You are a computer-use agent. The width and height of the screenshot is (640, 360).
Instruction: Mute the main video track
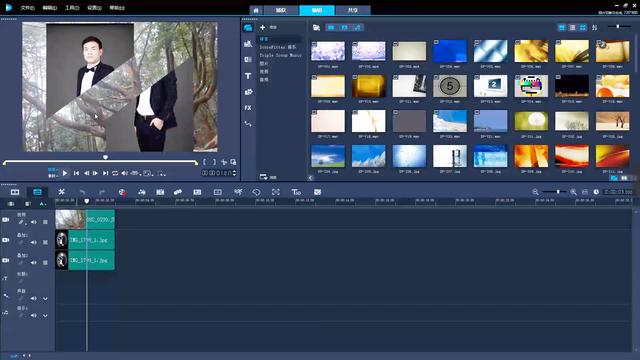click(33, 222)
